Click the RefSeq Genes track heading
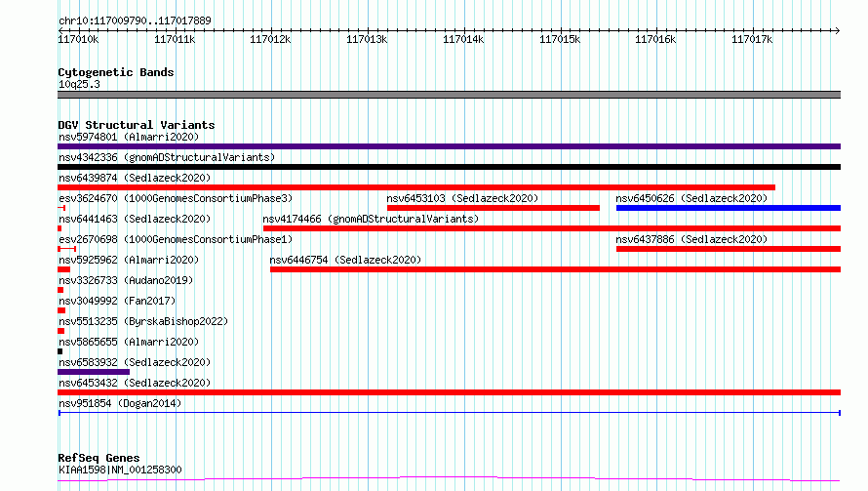The image size is (868, 491). (99, 458)
